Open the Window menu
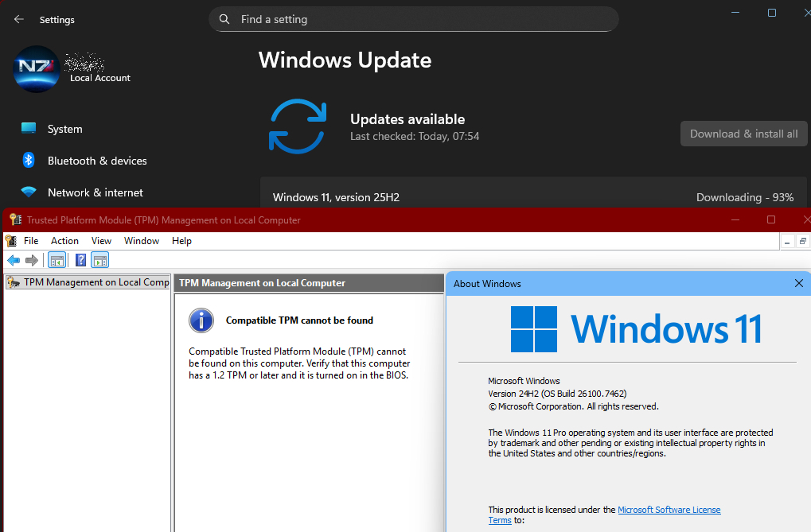The image size is (811, 532). tap(142, 241)
